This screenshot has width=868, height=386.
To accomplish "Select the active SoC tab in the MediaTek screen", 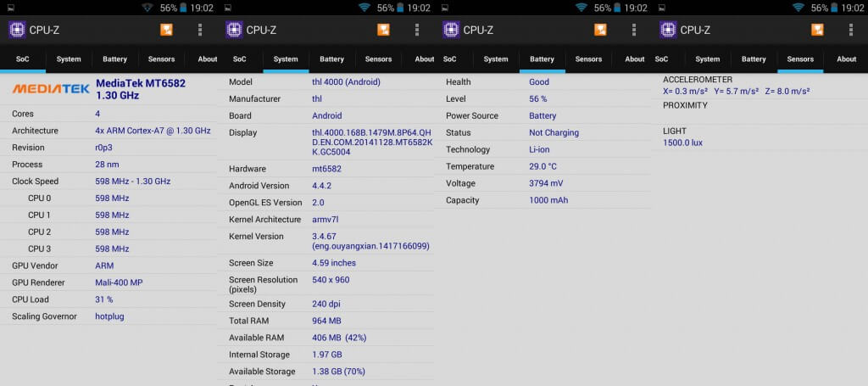I will (x=23, y=59).
